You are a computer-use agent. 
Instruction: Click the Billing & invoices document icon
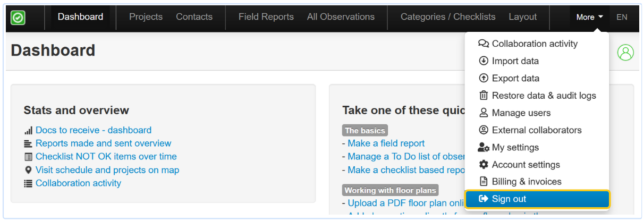[484, 182]
